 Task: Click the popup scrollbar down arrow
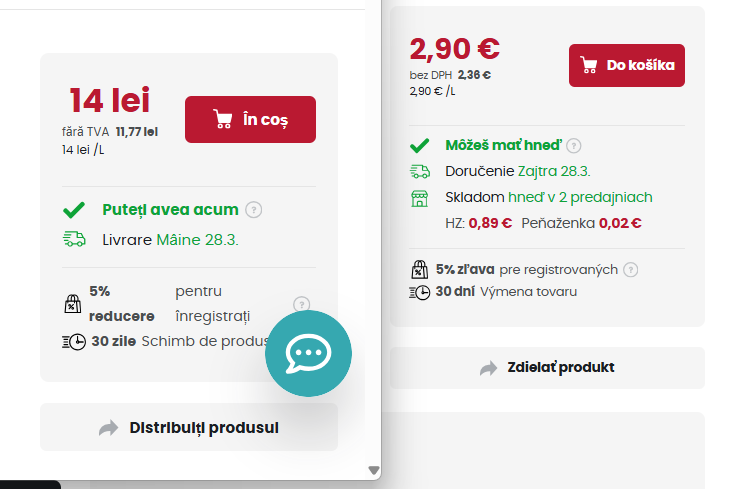tap(374, 470)
